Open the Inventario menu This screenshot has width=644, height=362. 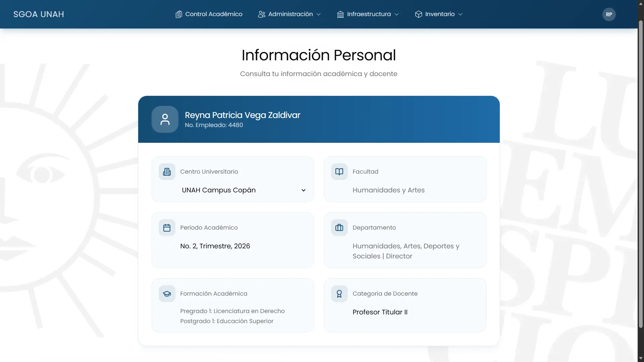pos(439,14)
